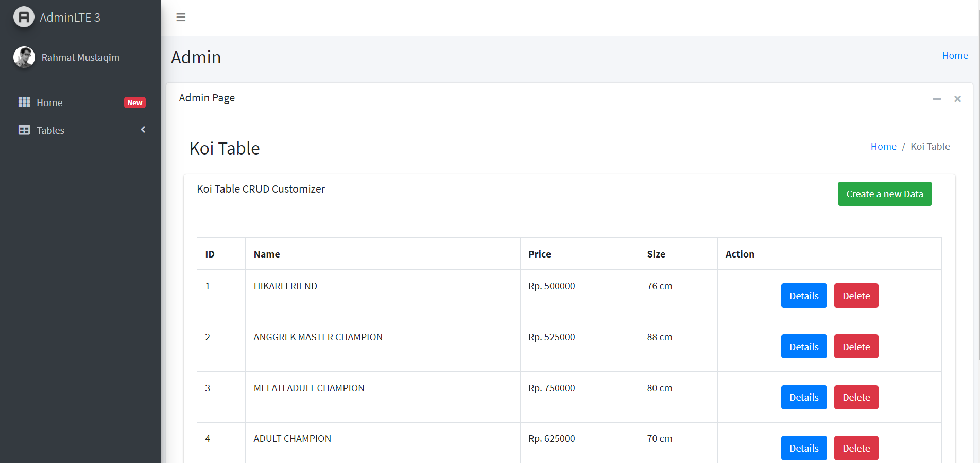Collapse the Admin Page card
The image size is (980, 463).
(937, 99)
